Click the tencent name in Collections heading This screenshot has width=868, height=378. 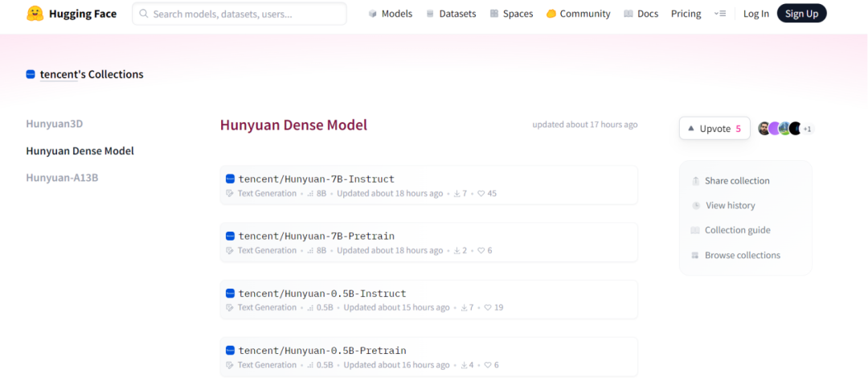tap(59, 74)
